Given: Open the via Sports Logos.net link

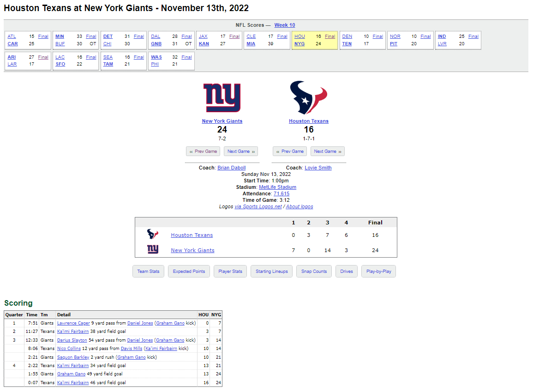Looking at the screenshot, I should pyautogui.click(x=258, y=206).
